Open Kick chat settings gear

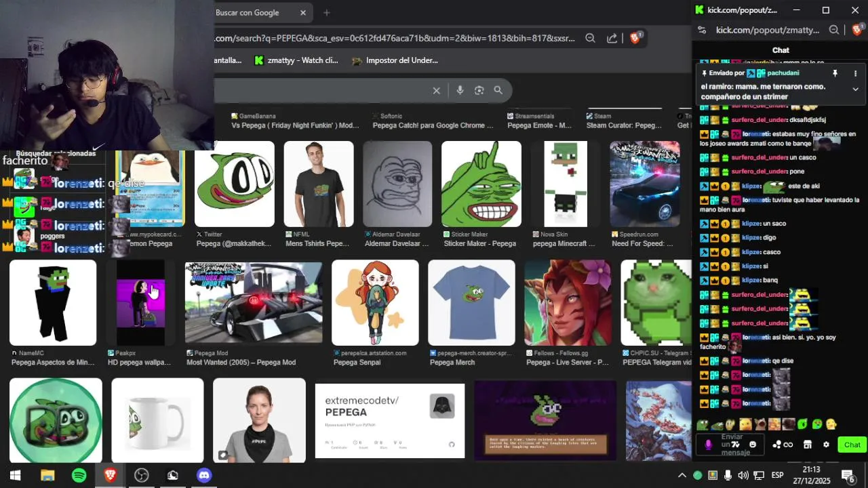[x=826, y=445]
